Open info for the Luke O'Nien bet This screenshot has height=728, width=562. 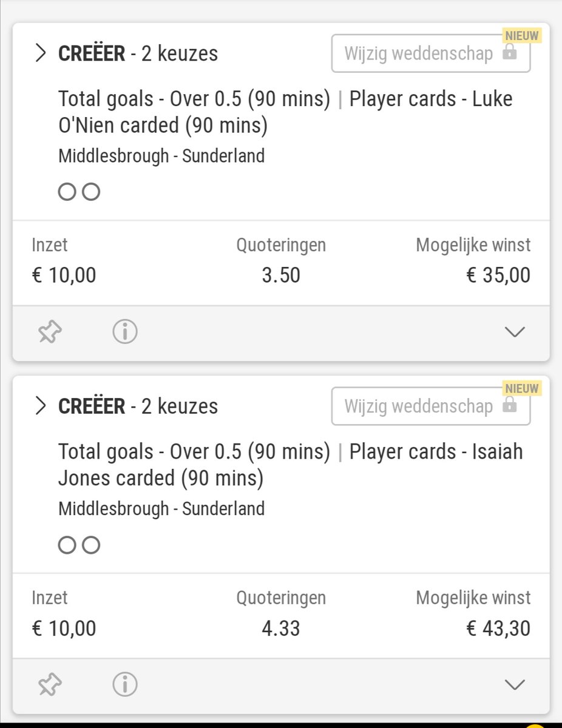(126, 332)
